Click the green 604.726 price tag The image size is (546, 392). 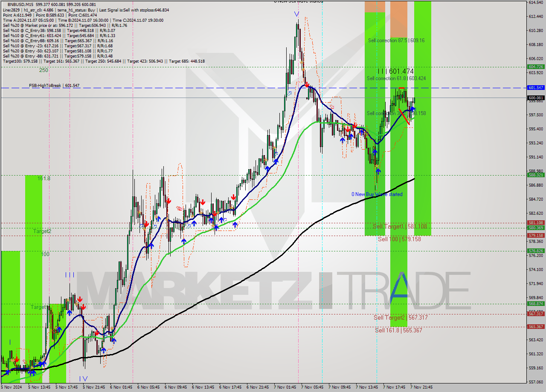click(x=536, y=66)
